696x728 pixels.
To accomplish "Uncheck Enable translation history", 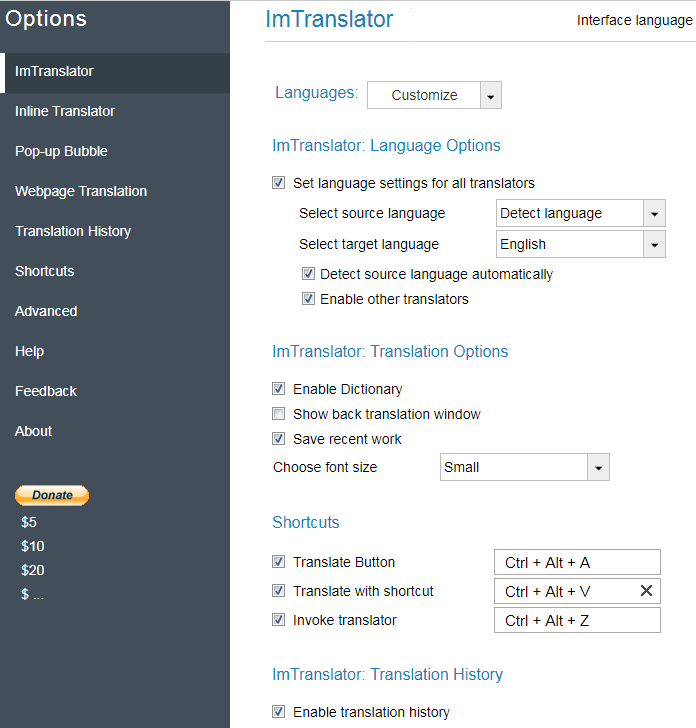I will point(278,712).
